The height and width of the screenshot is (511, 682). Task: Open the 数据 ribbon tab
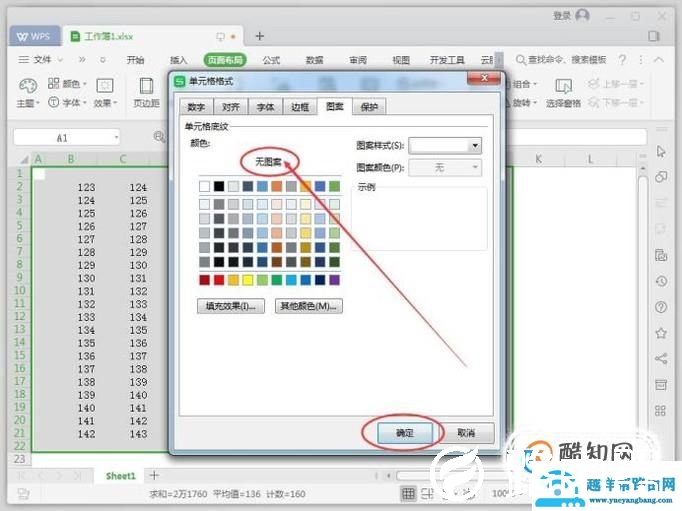pos(314,60)
